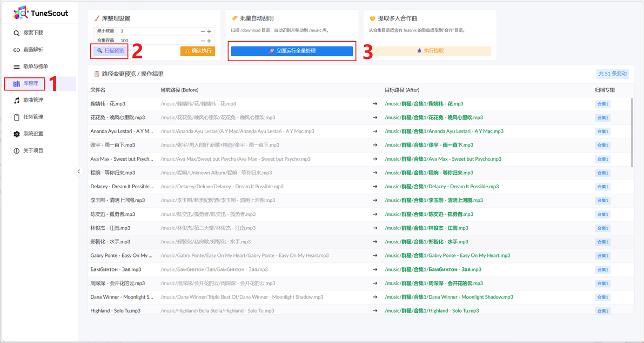644x343 pixels.
Task: Click the 扫描预览 button
Action: pos(110,51)
